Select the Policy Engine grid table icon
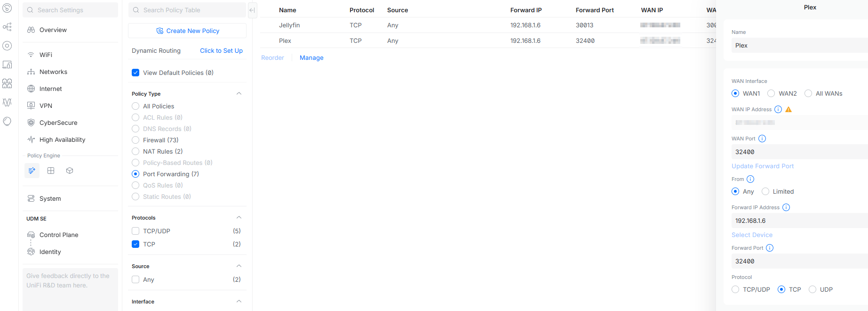The width and height of the screenshot is (868, 311). 51,171
